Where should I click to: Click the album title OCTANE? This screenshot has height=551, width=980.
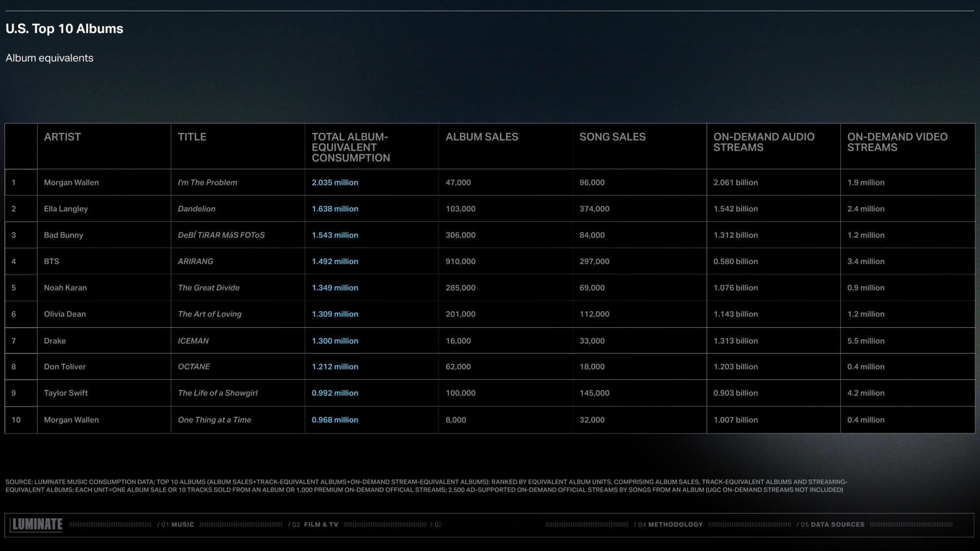[x=194, y=366]
